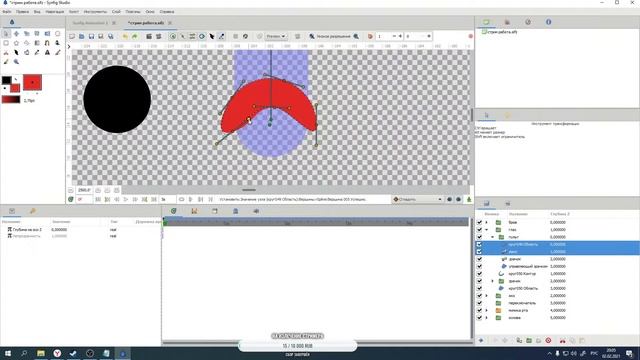Select the Transform tool in the toolbox
Screen dimensions: 640x360
coord(6,33)
